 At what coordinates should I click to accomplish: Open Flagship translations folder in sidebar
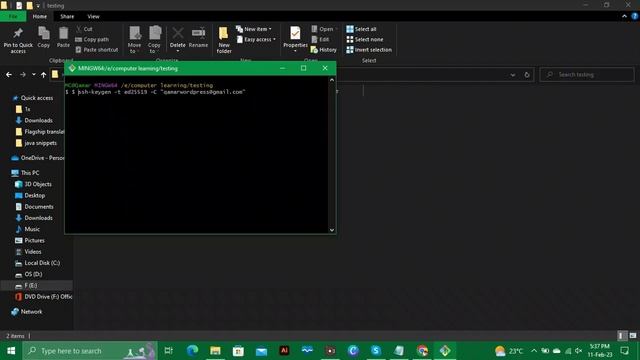point(40,132)
